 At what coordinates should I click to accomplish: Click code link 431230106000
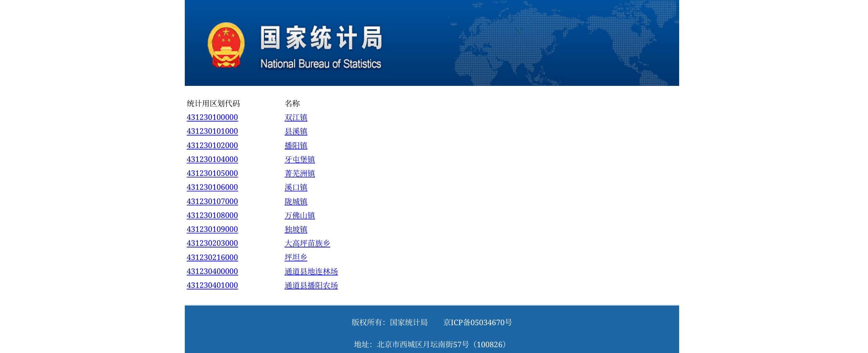click(x=212, y=187)
